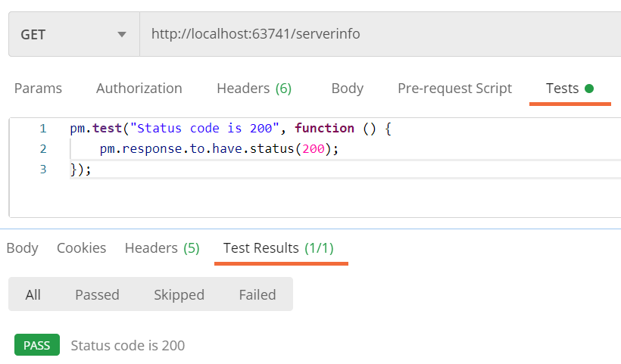
Task: Click script line with pm.response.to.have.status
Action: click(219, 149)
